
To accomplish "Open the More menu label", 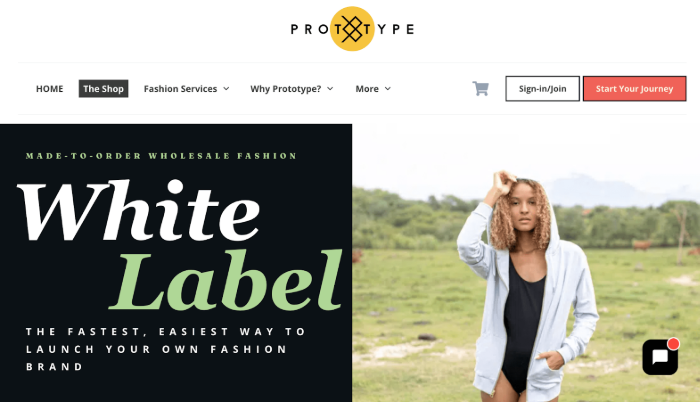I will click(367, 88).
